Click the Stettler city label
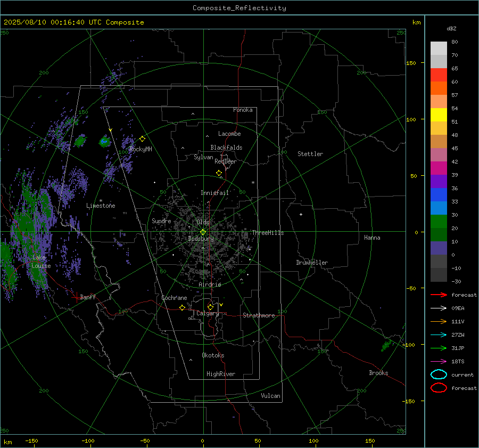The image size is (479, 448). click(310, 154)
